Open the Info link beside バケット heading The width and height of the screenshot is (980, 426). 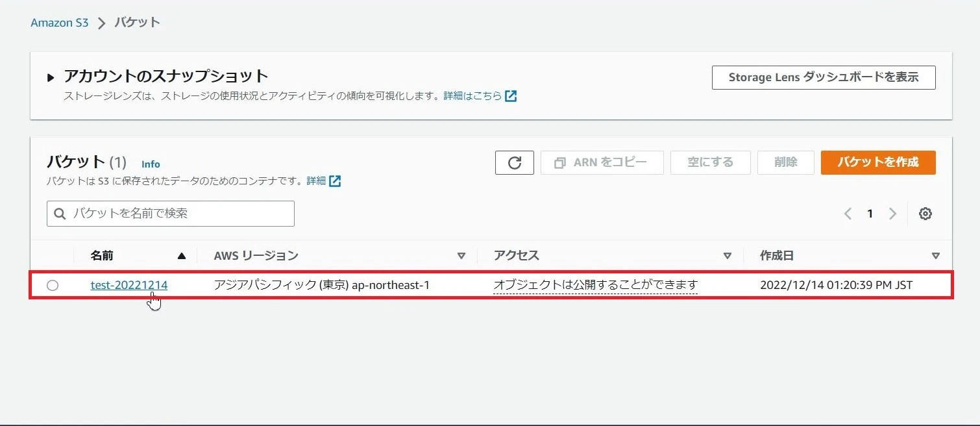click(x=151, y=164)
